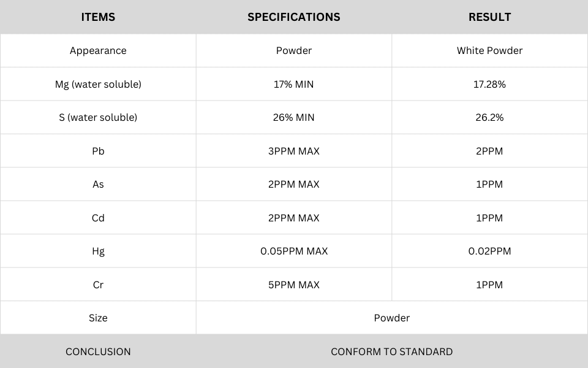The width and height of the screenshot is (588, 368).
Task: Select the Appearance row label
Action: pyautogui.click(x=98, y=50)
